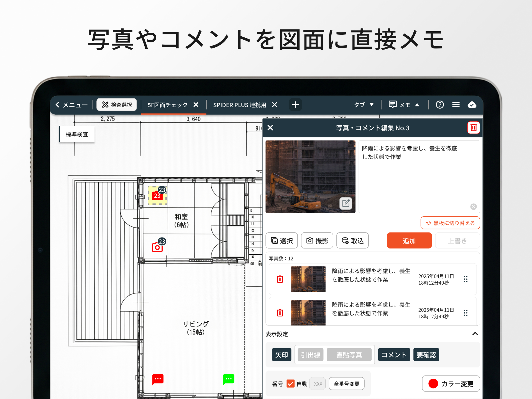Switch to 5F図面チェック tab
The height and width of the screenshot is (399, 532).
click(167, 105)
